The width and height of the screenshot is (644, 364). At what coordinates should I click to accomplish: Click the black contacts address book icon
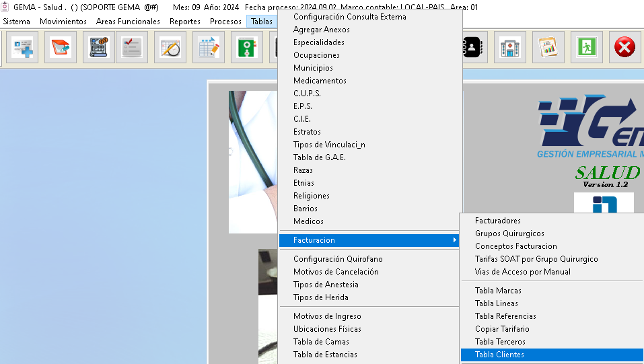[472, 47]
